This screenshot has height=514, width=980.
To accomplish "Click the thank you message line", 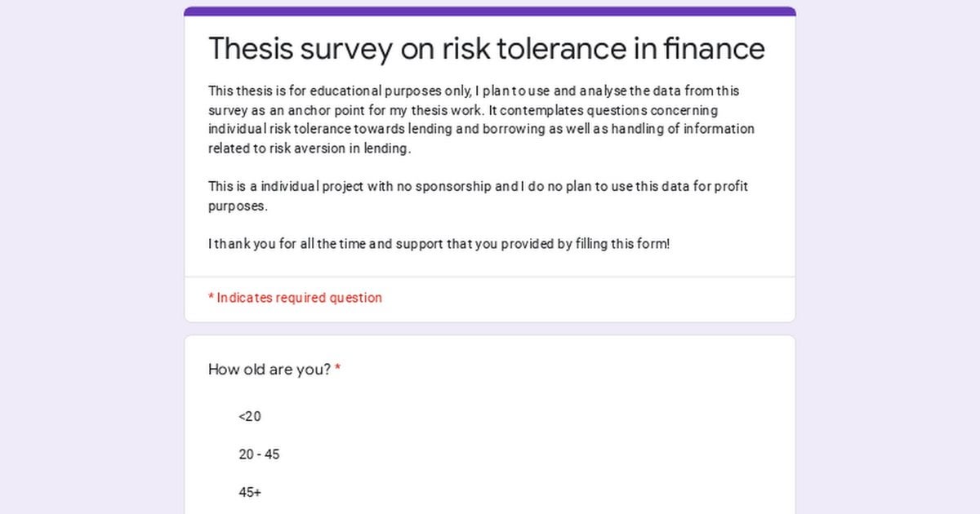I will [x=439, y=243].
